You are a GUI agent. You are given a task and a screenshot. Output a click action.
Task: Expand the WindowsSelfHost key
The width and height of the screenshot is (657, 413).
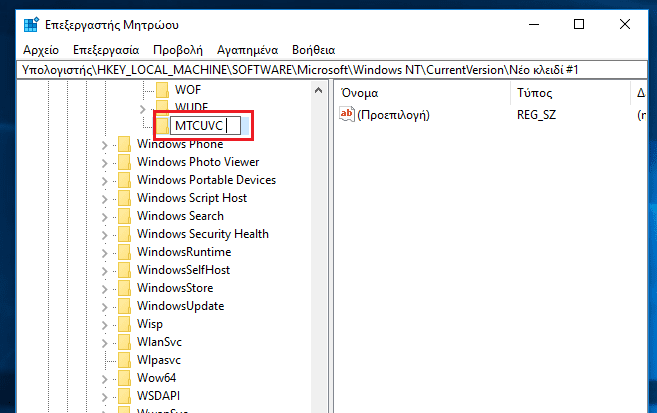coord(104,271)
